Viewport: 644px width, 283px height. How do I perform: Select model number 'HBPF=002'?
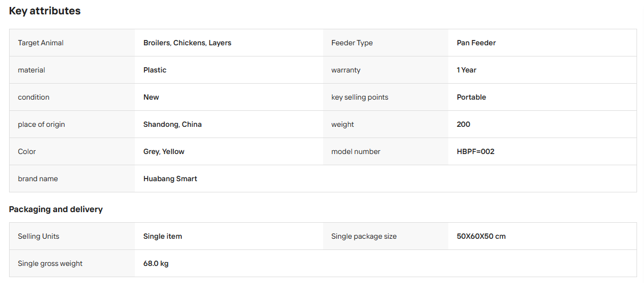476,151
